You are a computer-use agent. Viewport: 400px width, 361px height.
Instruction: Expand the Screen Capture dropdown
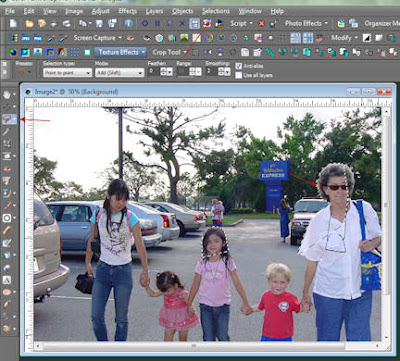120,38
